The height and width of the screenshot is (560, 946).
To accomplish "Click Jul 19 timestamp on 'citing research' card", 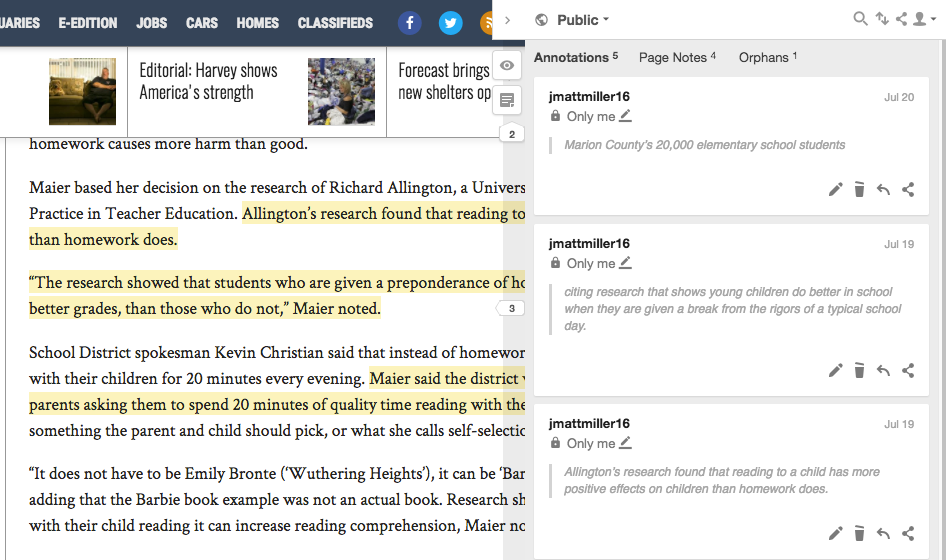I will tap(899, 244).
